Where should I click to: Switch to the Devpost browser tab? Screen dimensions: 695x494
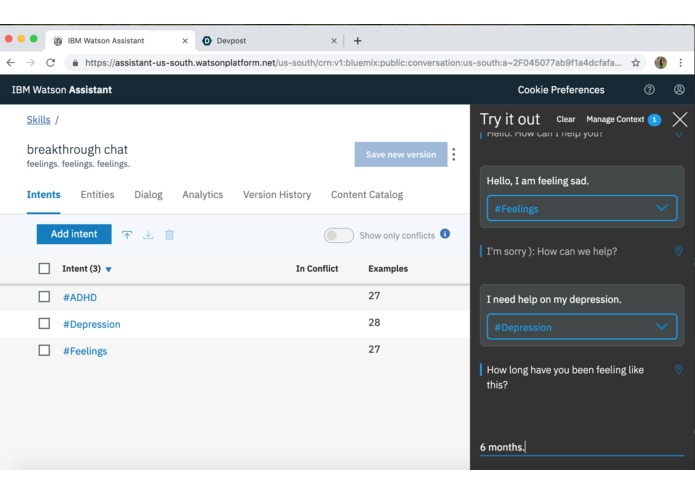click(x=268, y=41)
